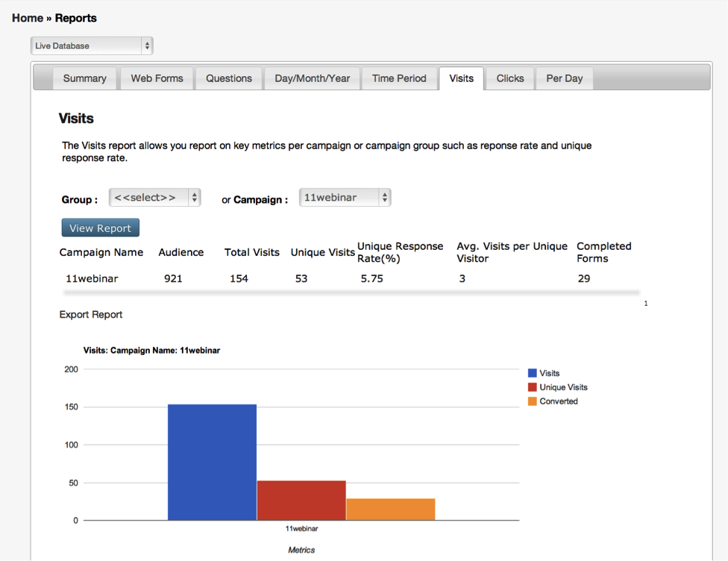The width and height of the screenshot is (728, 561).
Task: Select the Visits tab
Action: (461, 78)
